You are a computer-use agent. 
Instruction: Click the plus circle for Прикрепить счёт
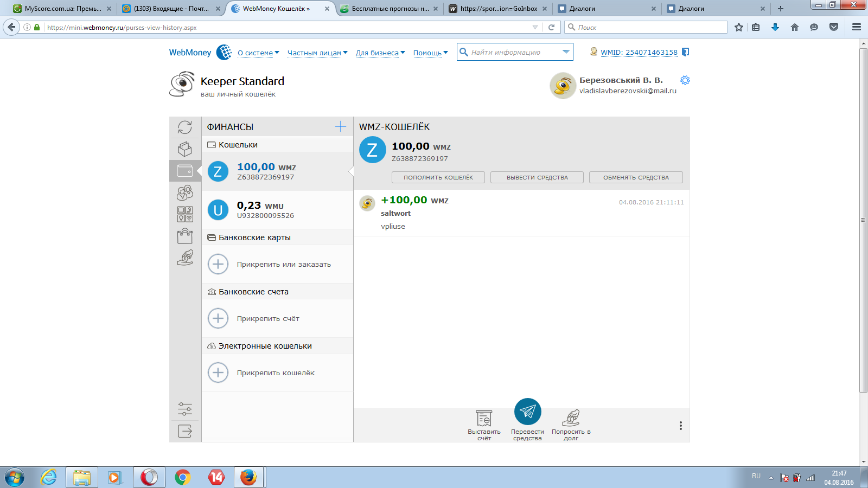pos(218,318)
